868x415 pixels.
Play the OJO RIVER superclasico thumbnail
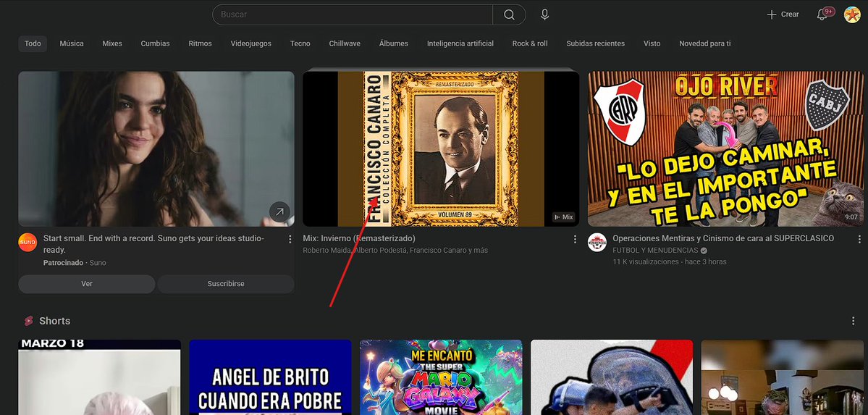[x=725, y=148]
